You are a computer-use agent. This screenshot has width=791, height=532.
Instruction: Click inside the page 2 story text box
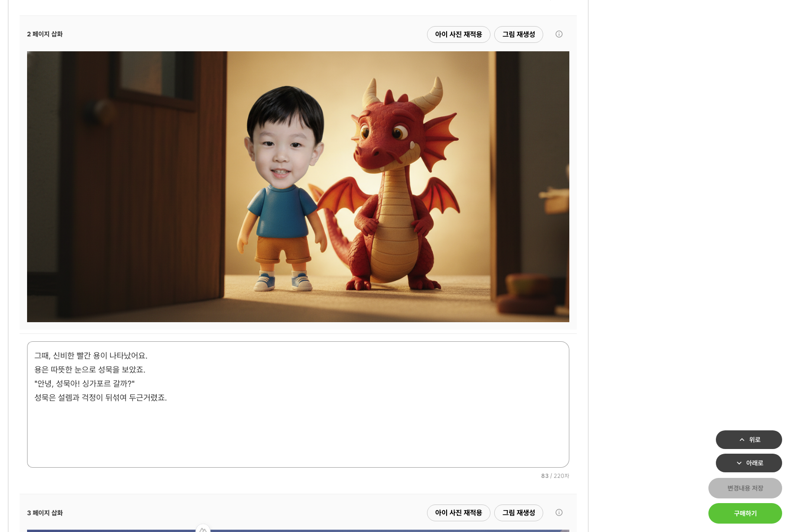[298, 434]
